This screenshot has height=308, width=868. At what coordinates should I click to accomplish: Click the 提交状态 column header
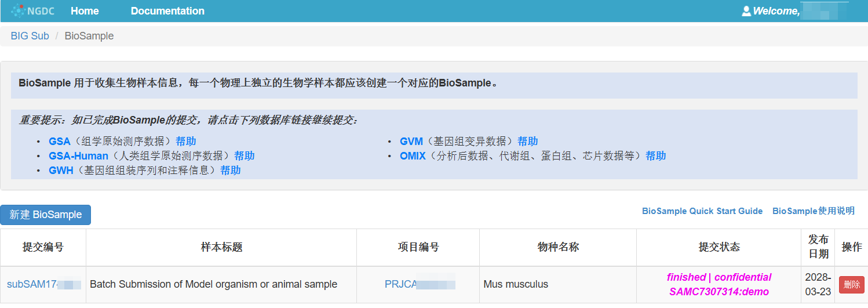click(719, 247)
